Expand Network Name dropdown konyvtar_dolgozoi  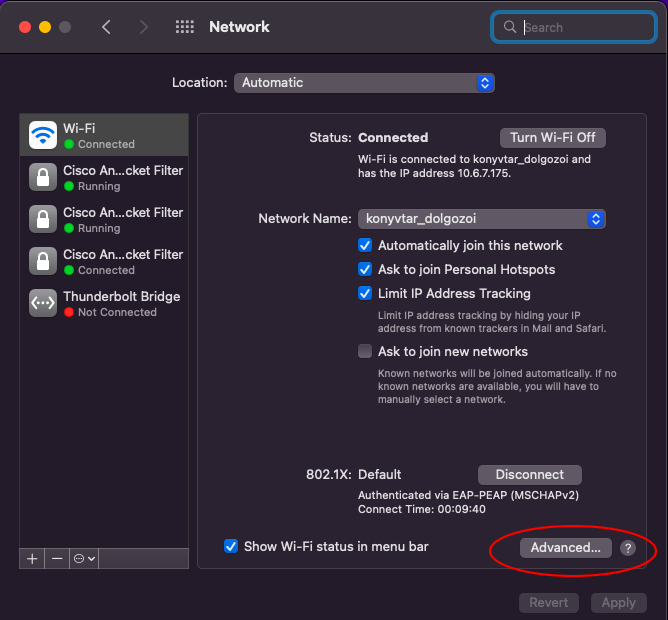(x=481, y=219)
